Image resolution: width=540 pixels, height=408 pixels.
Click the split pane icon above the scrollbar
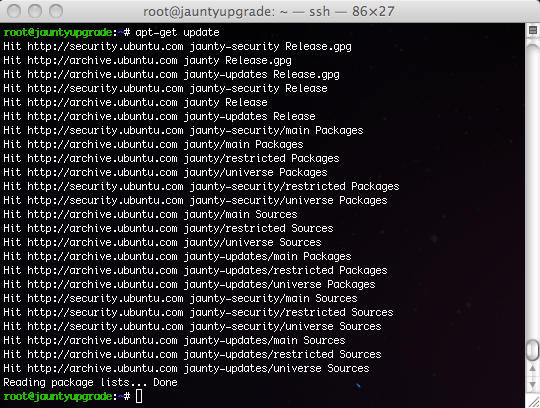coord(532,30)
